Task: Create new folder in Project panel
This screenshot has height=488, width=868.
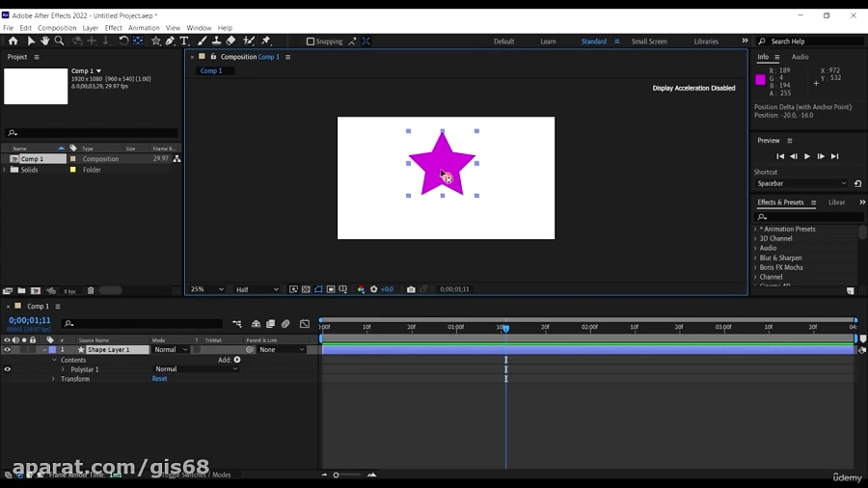Action: [21, 291]
